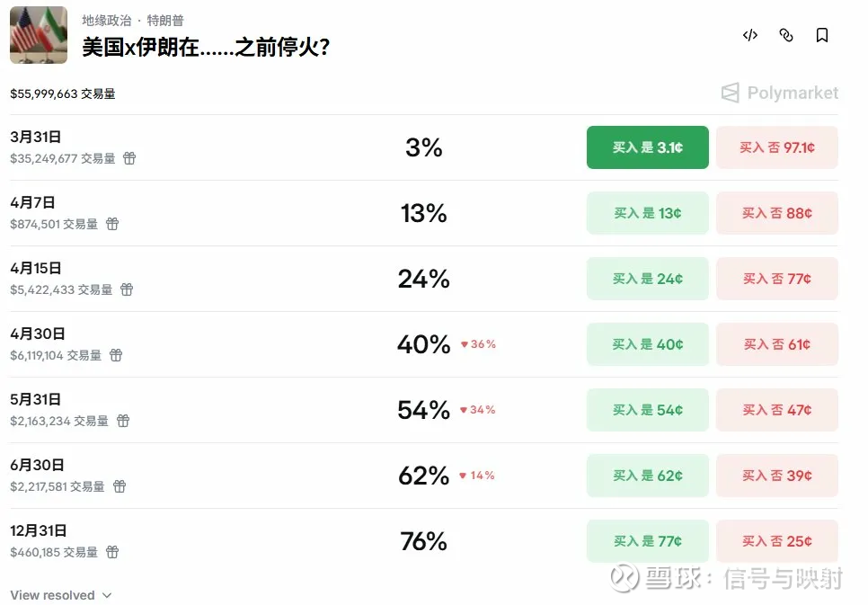Expand the View resolved section
The height and width of the screenshot is (605, 868).
point(61,595)
